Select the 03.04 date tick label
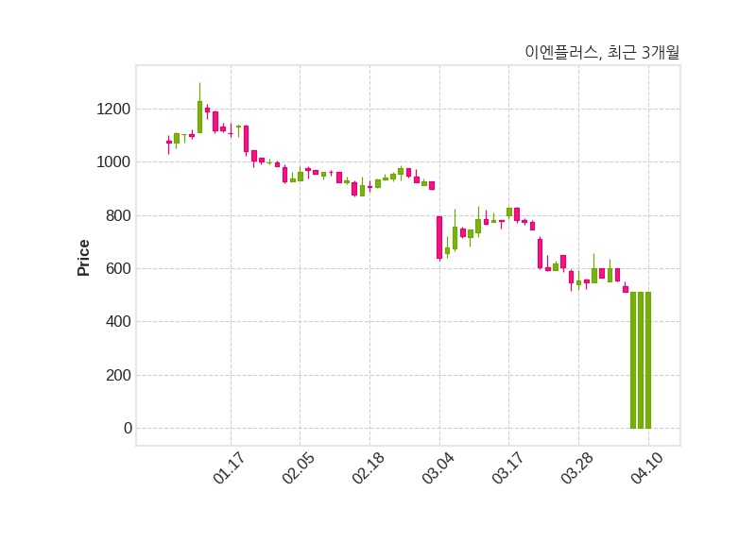The height and width of the screenshot is (543, 756). point(438,467)
